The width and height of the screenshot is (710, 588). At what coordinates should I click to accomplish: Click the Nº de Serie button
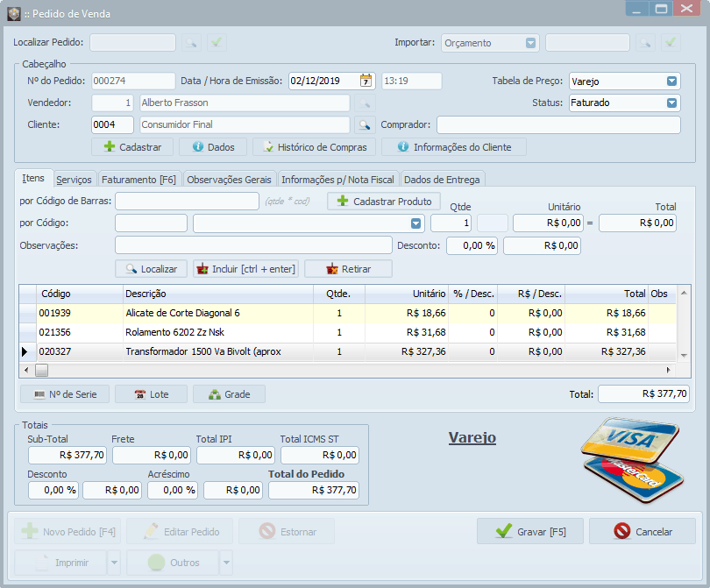65,394
